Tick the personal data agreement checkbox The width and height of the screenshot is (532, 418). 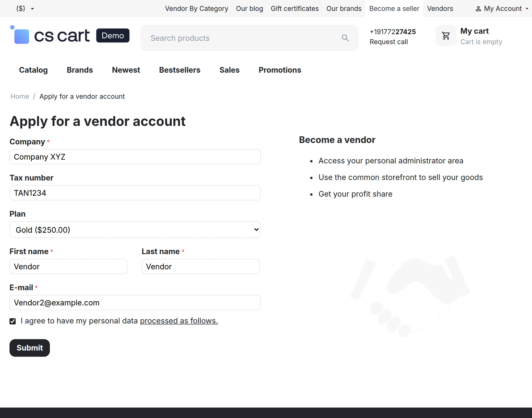13,321
